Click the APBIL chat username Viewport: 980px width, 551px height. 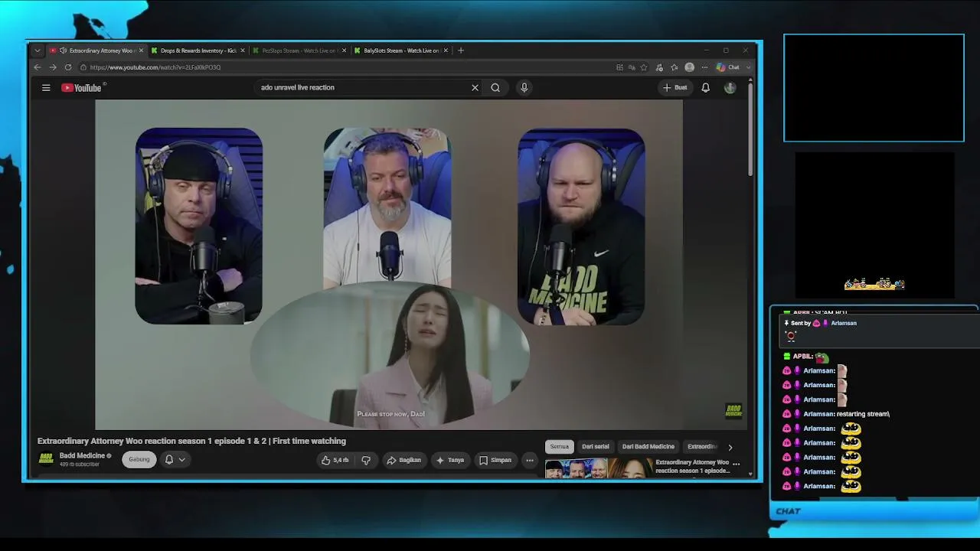(x=803, y=357)
